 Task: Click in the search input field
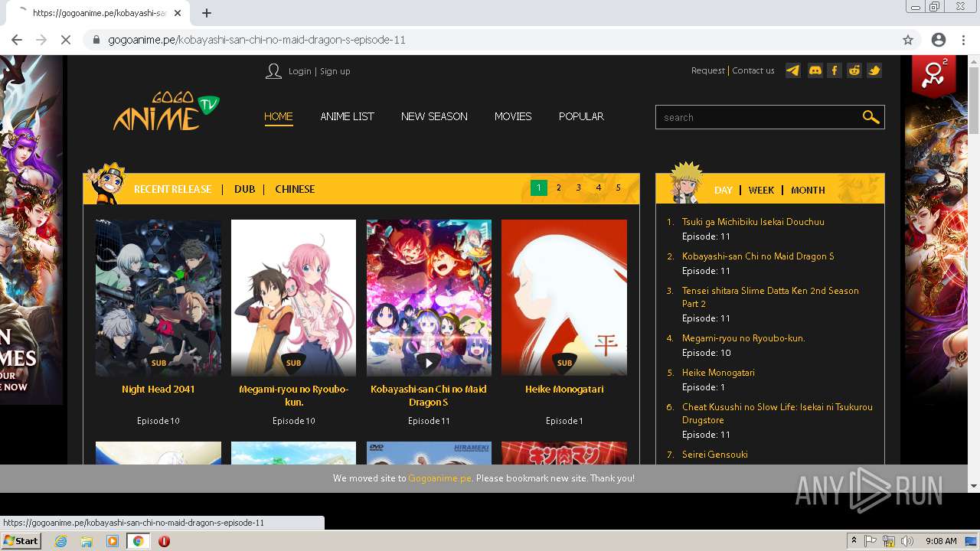pyautogui.click(x=758, y=117)
